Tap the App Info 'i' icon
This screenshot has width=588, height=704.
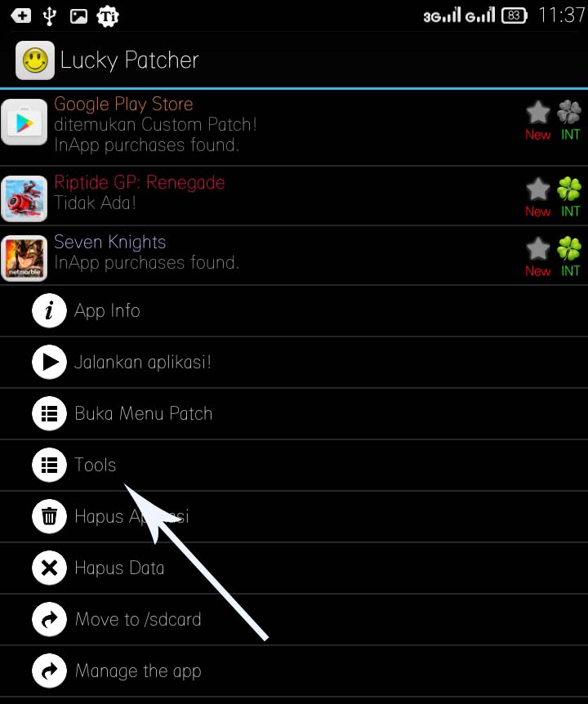pos(49,310)
